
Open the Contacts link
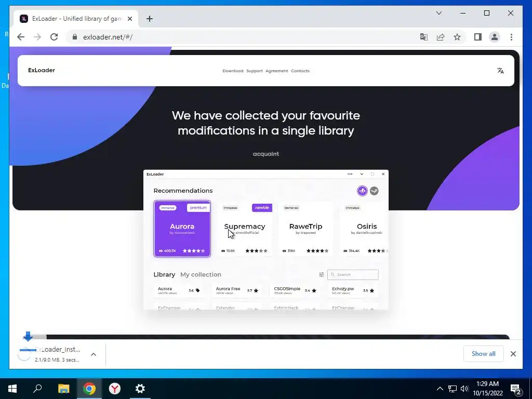pos(300,71)
